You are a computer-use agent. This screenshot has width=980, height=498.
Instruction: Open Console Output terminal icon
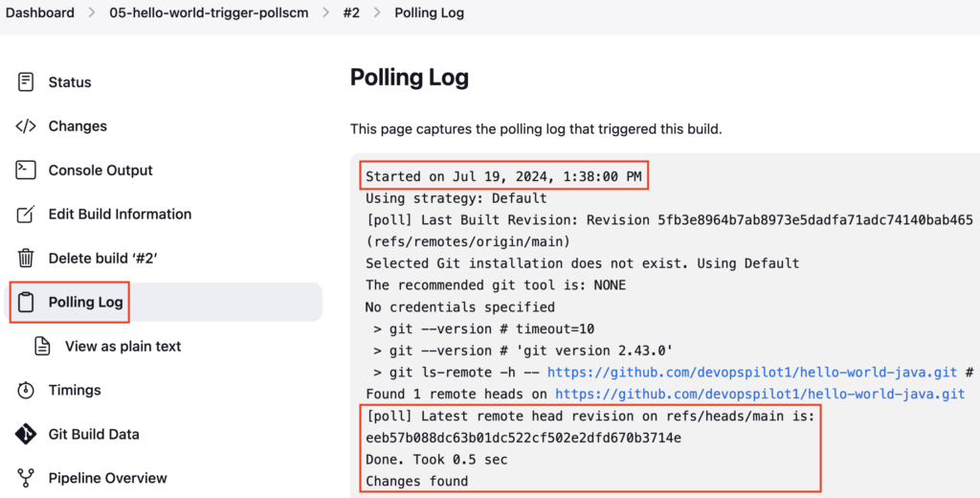26,170
